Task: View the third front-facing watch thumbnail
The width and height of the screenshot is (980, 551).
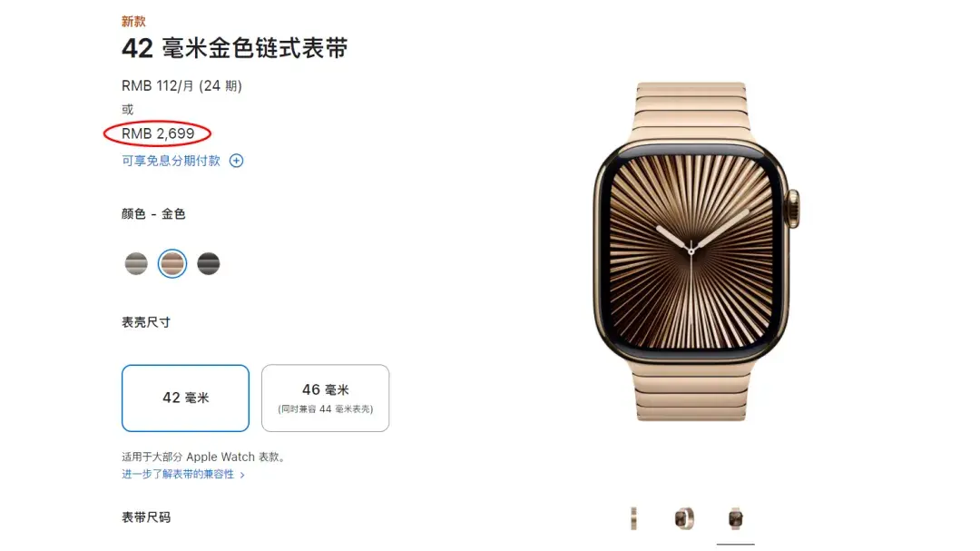Action: 736,518
